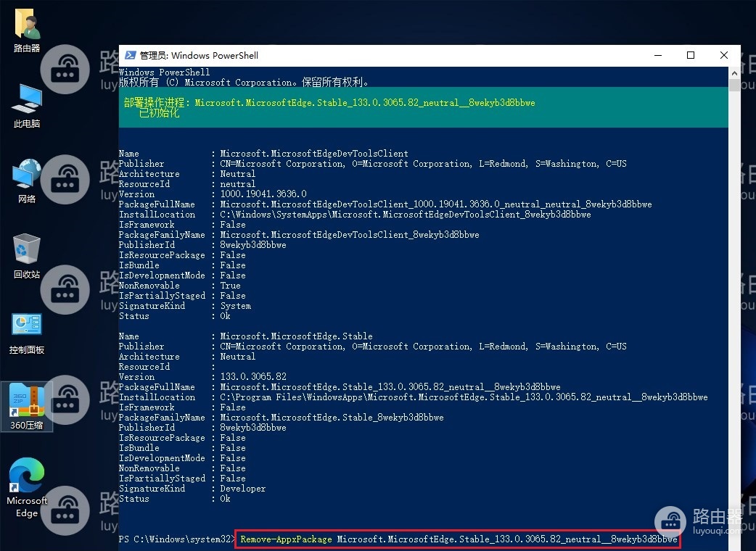
Task: Click the 已初始化 status text
Action: point(159,113)
